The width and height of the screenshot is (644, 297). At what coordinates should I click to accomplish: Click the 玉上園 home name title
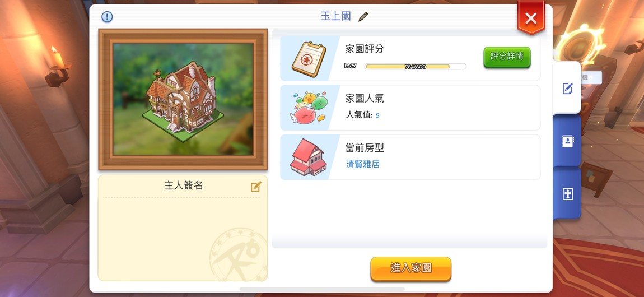coord(335,16)
